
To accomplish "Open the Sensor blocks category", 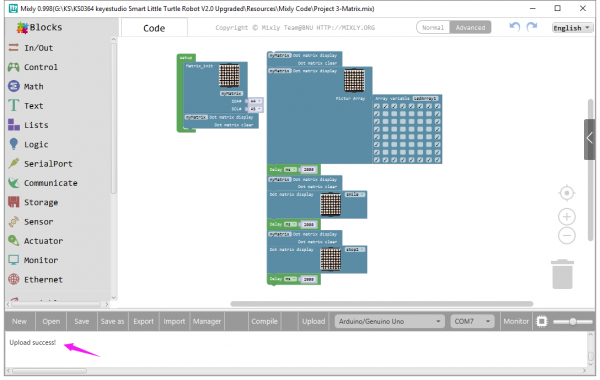I will [x=38, y=222].
